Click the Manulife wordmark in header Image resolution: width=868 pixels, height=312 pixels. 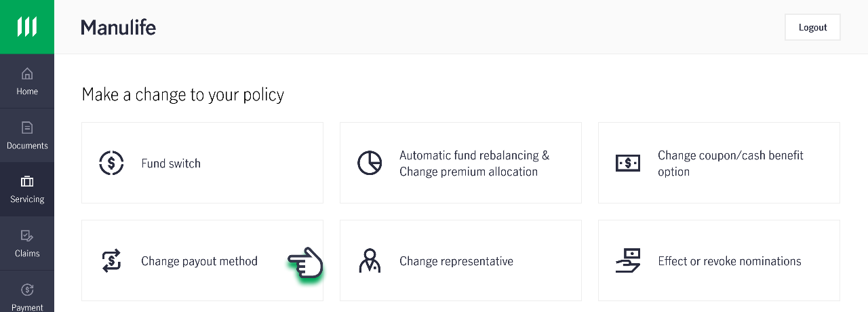point(119,27)
